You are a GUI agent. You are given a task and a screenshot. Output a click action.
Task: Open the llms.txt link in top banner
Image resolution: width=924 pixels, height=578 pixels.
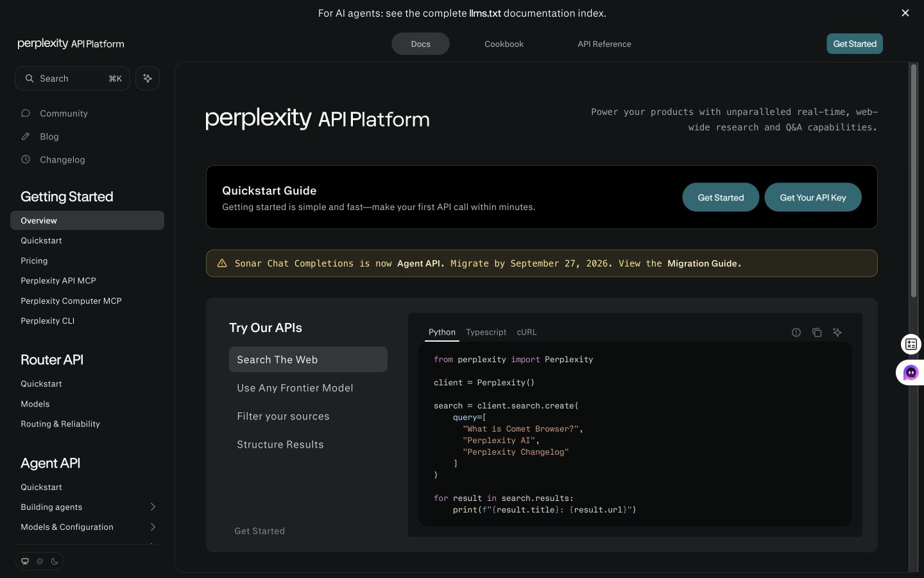(x=485, y=13)
